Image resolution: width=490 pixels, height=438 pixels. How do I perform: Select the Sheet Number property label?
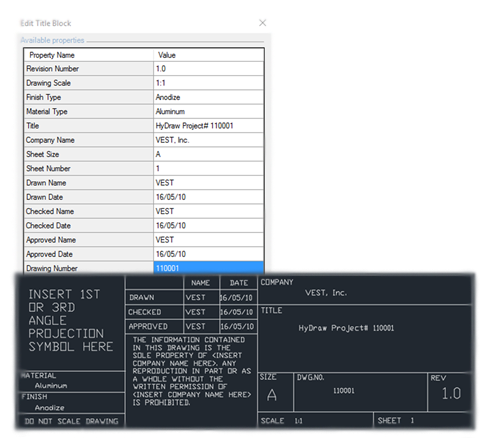click(89, 169)
